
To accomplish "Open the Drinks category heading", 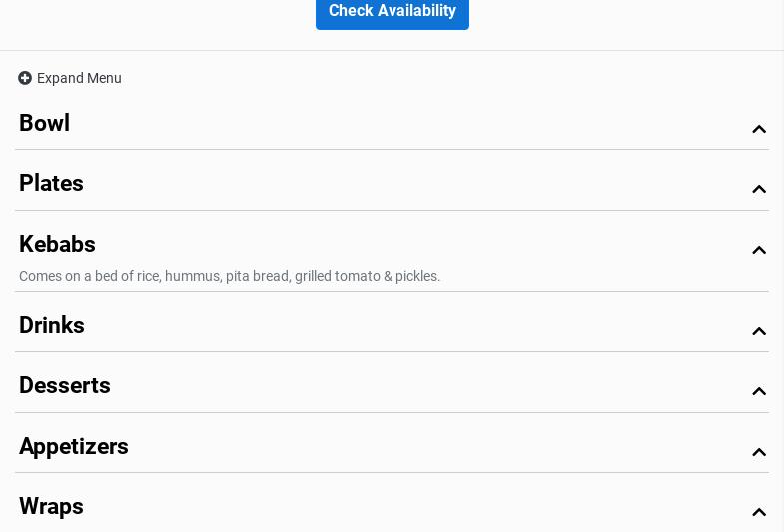I will tap(52, 326).
